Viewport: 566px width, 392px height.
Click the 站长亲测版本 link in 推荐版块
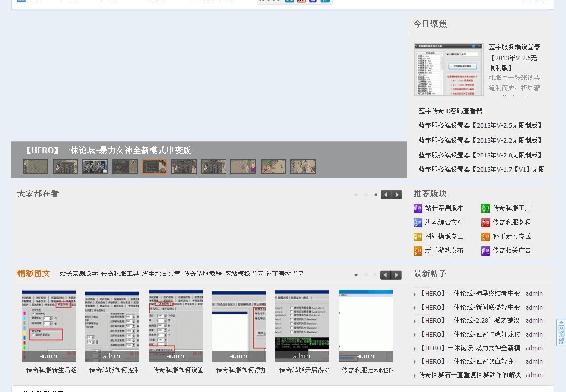(x=444, y=208)
